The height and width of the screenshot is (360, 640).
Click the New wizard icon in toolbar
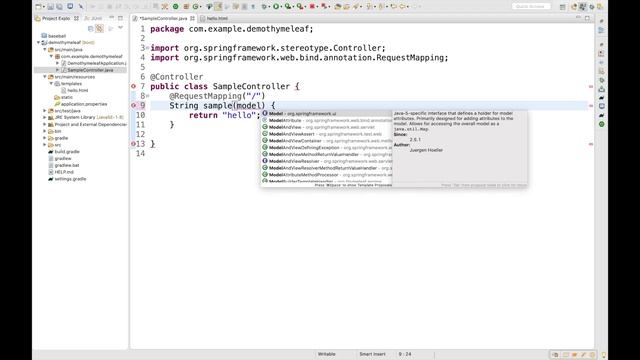click(x=38, y=7)
